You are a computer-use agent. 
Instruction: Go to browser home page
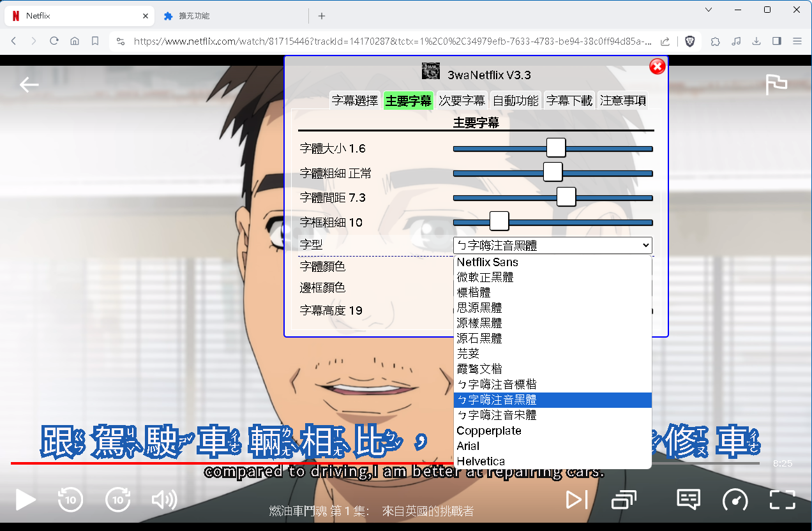(x=75, y=41)
